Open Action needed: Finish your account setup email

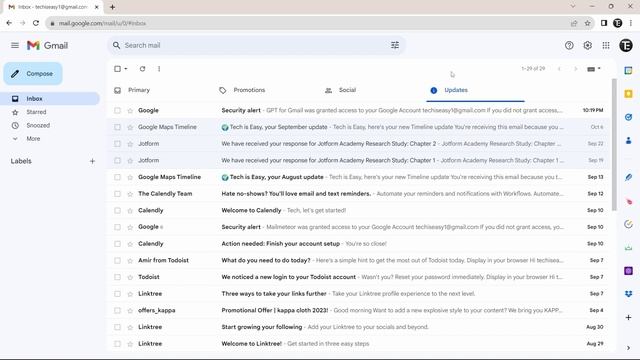pyautogui.click(x=358, y=244)
